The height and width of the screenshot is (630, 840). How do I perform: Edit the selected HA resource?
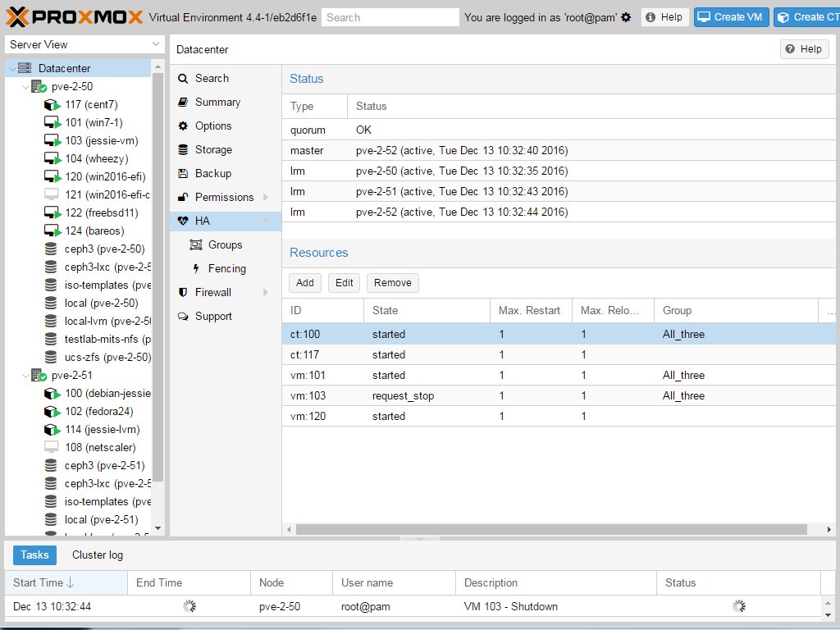pos(344,283)
